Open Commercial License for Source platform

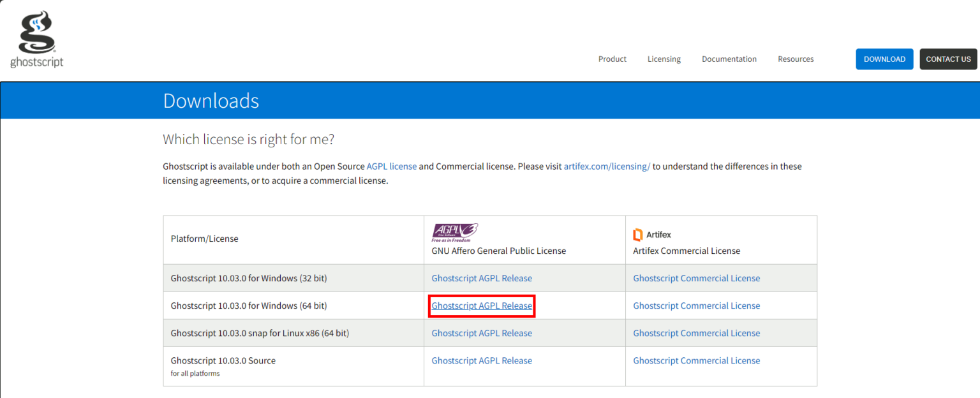pyautogui.click(x=696, y=360)
